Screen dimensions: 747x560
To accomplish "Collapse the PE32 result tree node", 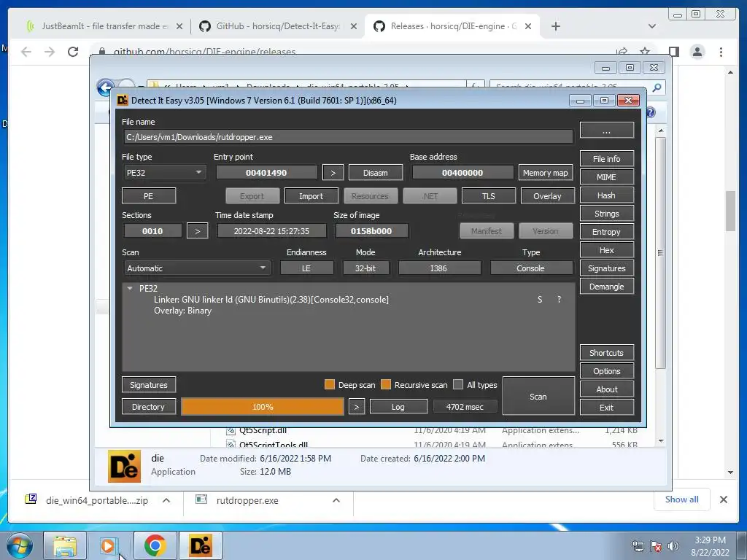I will [130, 288].
